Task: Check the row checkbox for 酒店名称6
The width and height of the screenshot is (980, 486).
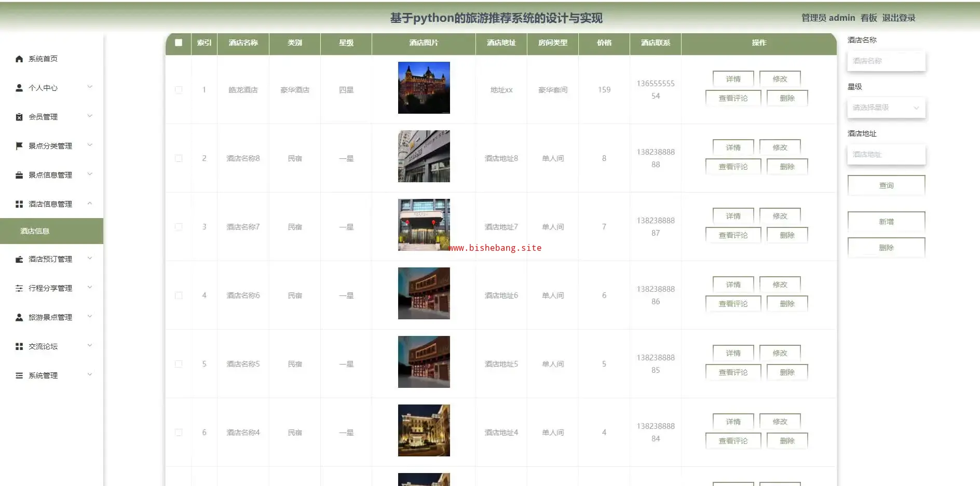Action: [179, 295]
